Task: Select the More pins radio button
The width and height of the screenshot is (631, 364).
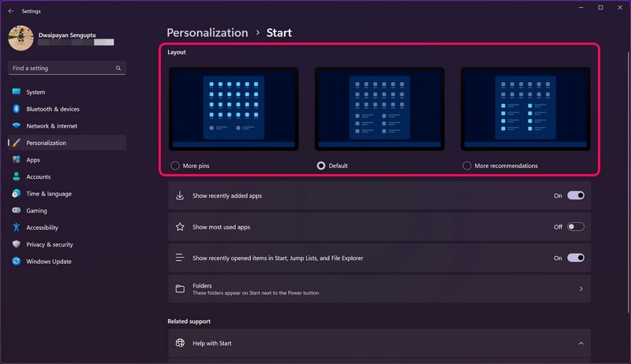Action: click(175, 165)
